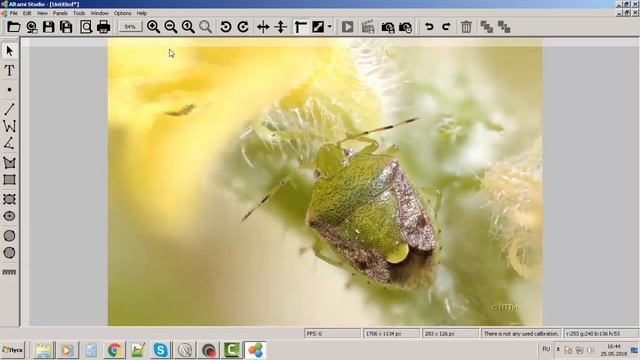The image size is (640, 360).
Task: Rotate image clockwise
Action: [243, 27]
